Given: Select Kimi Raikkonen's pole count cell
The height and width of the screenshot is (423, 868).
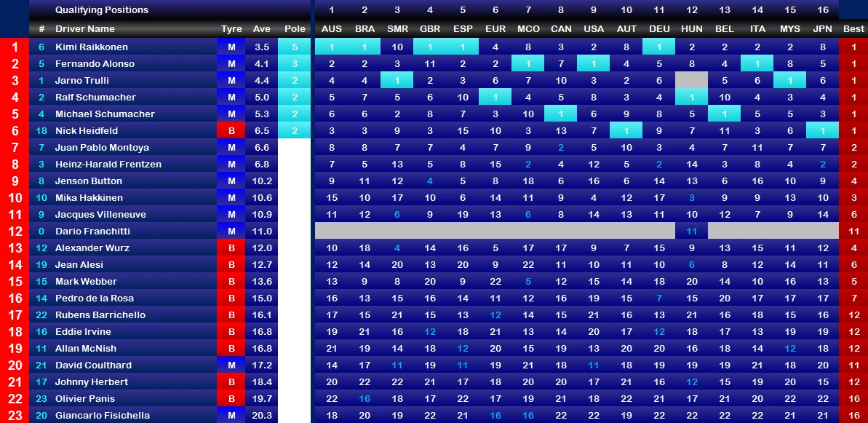Looking at the screenshot, I should tap(295, 47).
